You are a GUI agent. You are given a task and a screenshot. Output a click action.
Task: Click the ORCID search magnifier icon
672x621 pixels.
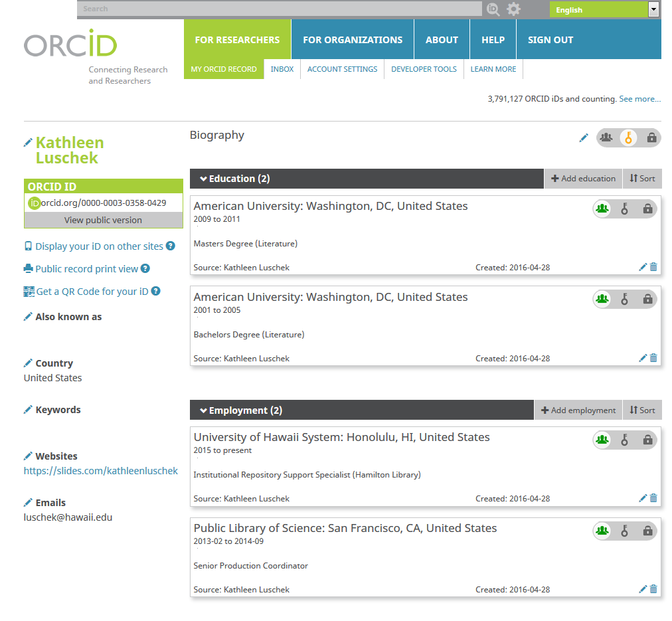tap(493, 9)
